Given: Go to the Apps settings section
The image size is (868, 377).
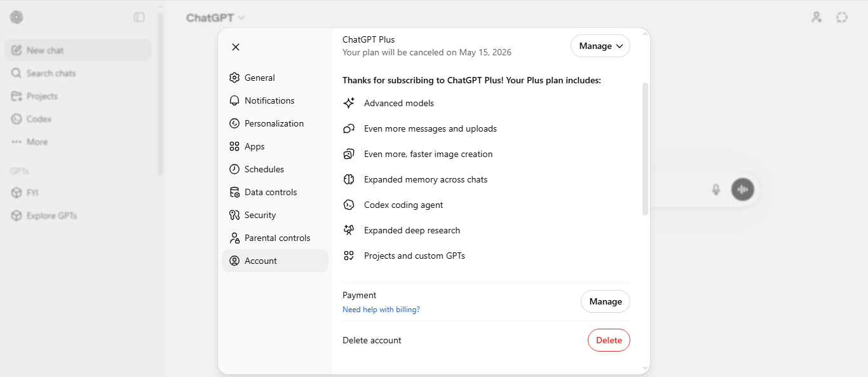Looking at the screenshot, I should tap(254, 146).
